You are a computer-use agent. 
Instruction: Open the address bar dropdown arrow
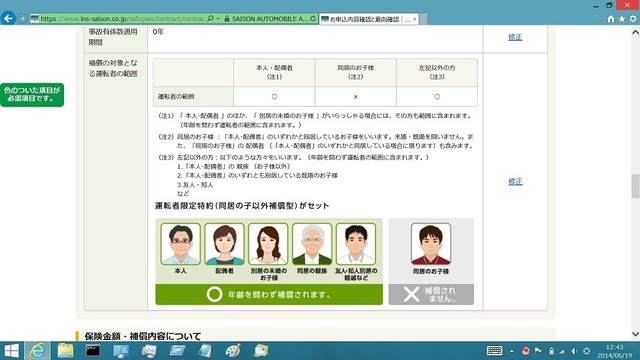(x=218, y=19)
